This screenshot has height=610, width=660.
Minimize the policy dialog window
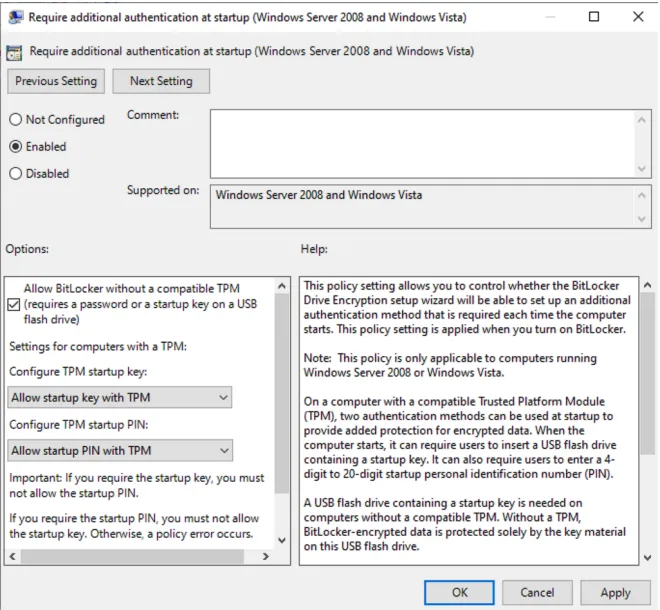[550, 17]
